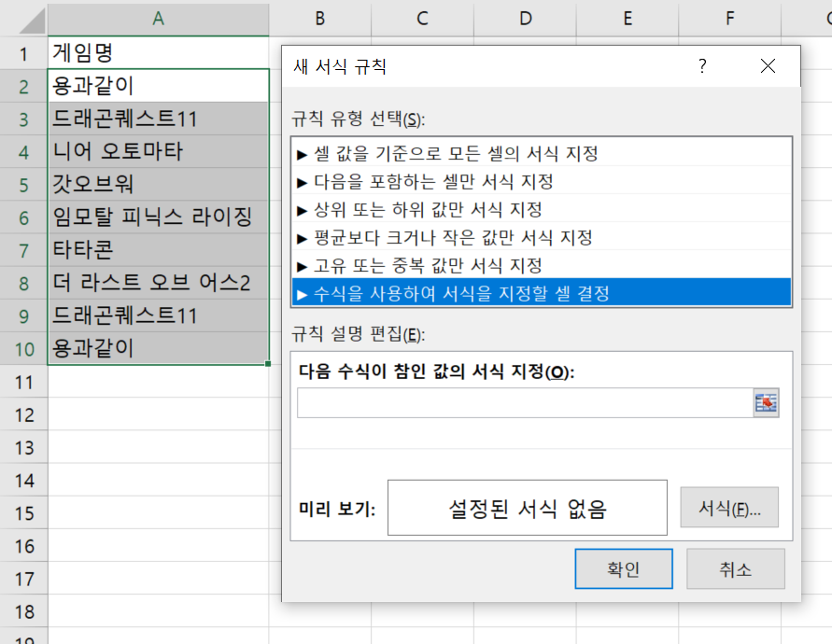Image resolution: width=832 pixels, height=644 pixels.
Task: Select rule type 평균보다 크거나 작은 값만 서식 지정
Action: pos(542,238)
